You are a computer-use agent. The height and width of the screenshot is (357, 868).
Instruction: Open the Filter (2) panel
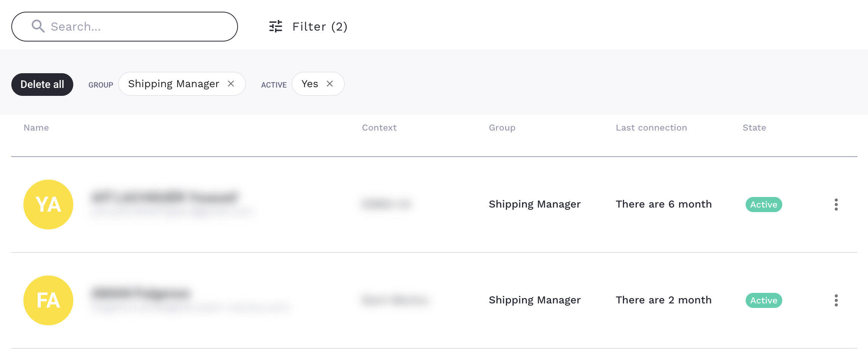320,26
